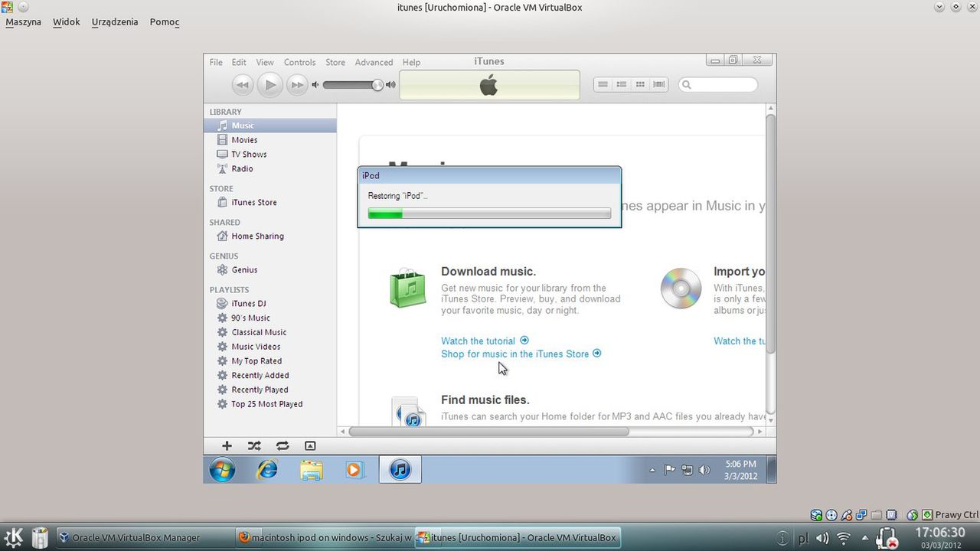Open Windows Explorer folder on taskbar
This screenshot has width=980, height=551.
311,469
